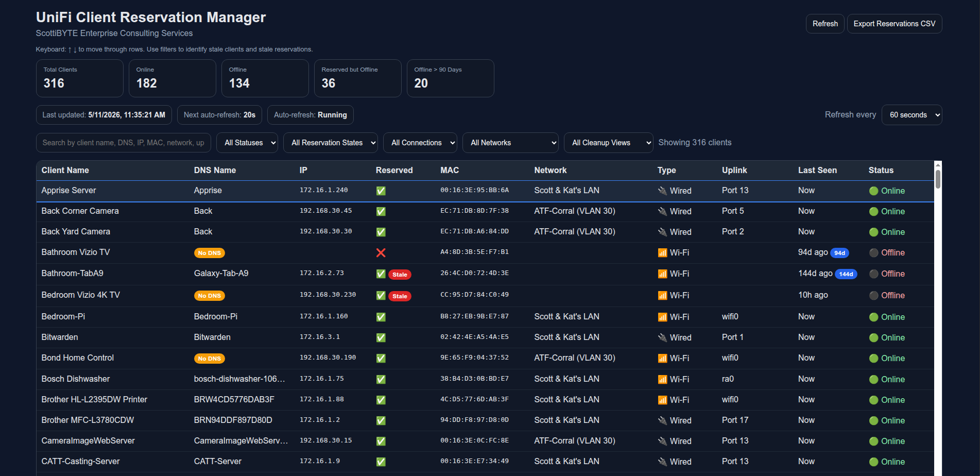Click the Reserved but Offline 36 card
Image resolution: width=980 pixels, height=476 pixels.
pyautogui.click(x=357, y=78)
